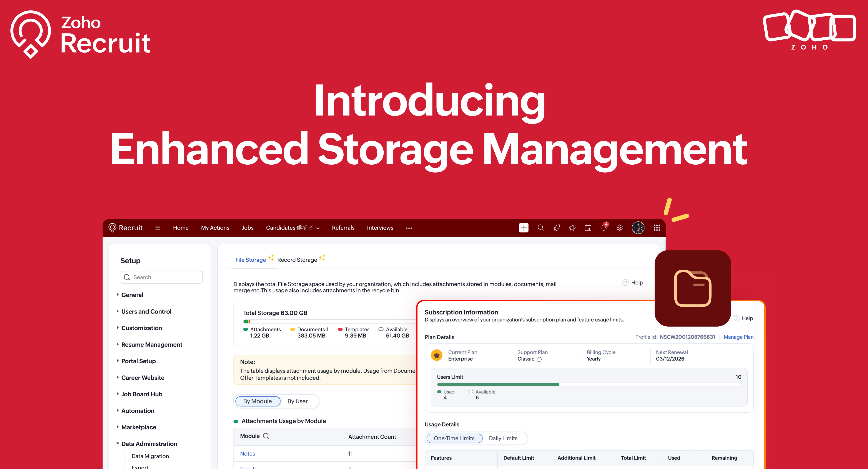Open the calendar icon in top bar
Viewport: 868px width, 469px height.
click(588, 228)
